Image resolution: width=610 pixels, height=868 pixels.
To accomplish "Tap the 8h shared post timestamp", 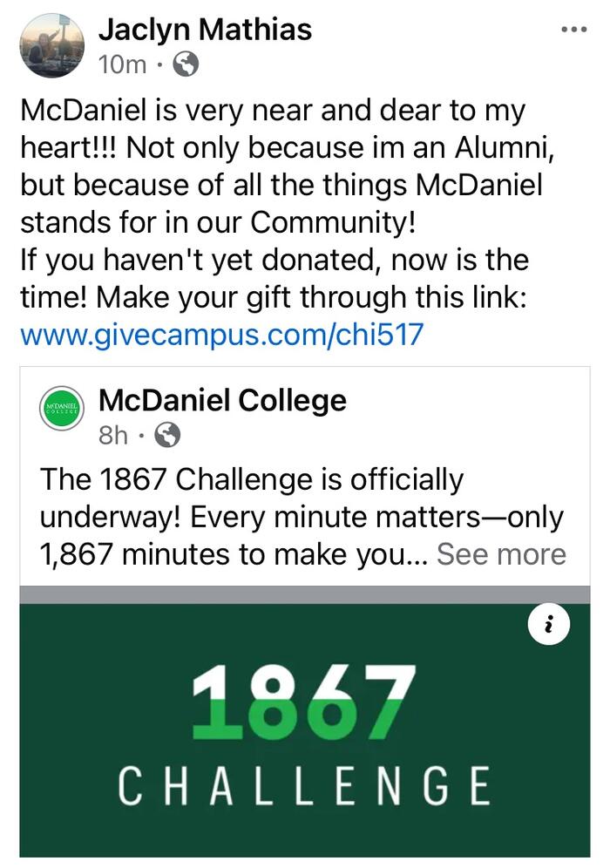I will (113, 436).
